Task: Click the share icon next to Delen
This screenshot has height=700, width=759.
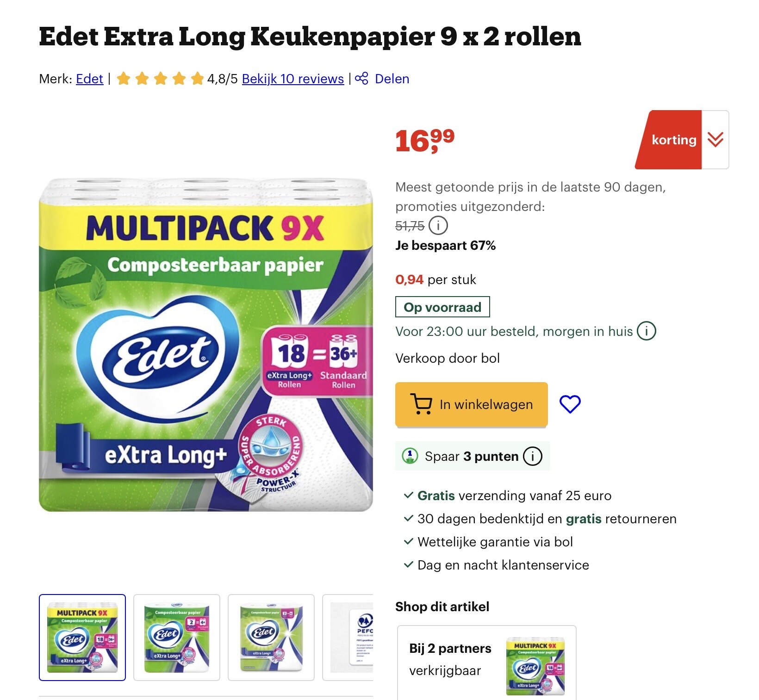Action: click(361, 79)
